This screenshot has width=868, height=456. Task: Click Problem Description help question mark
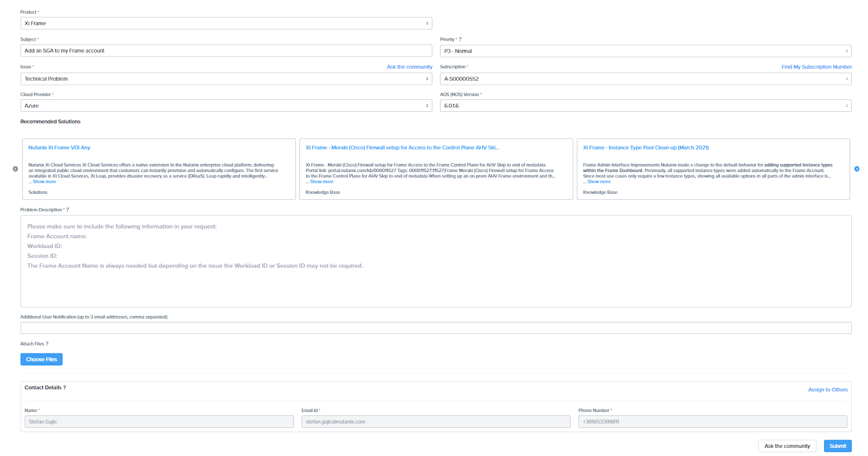pos(67,210)
